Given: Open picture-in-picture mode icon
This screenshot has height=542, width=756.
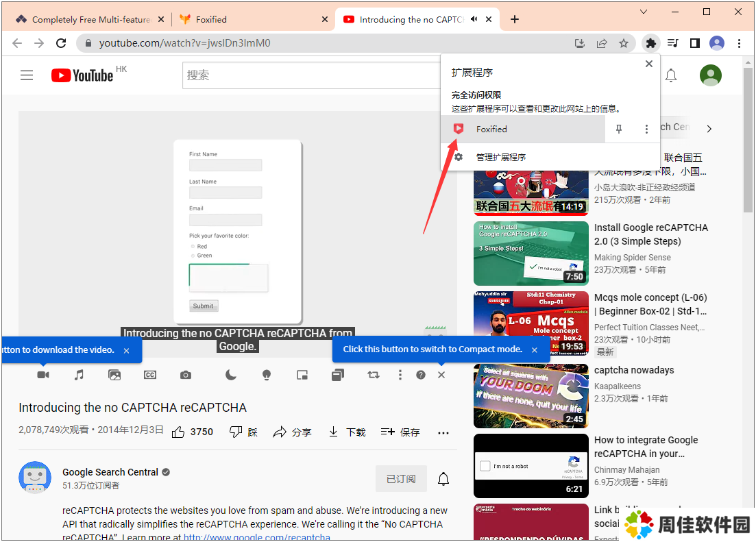Looking at the screenshot, I should click(302, 375).
